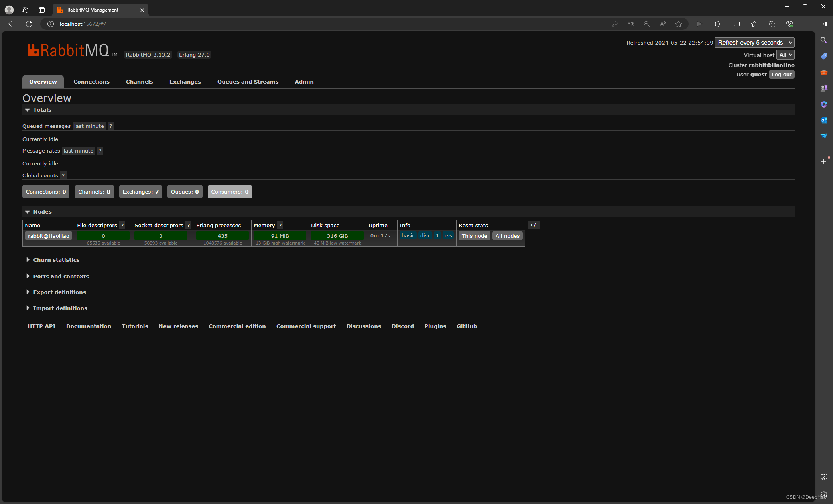Click Channels: 0 global count

95,192
